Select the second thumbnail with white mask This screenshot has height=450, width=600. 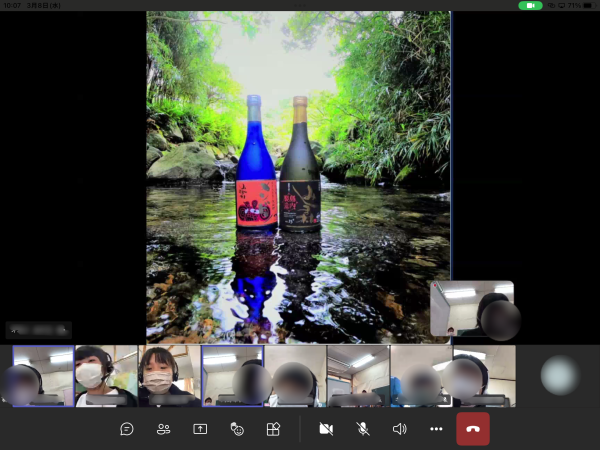coord(106,376)
